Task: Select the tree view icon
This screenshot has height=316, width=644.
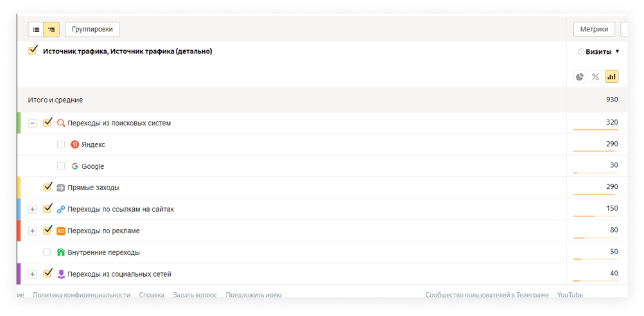Action: click(x=51, y=30)
